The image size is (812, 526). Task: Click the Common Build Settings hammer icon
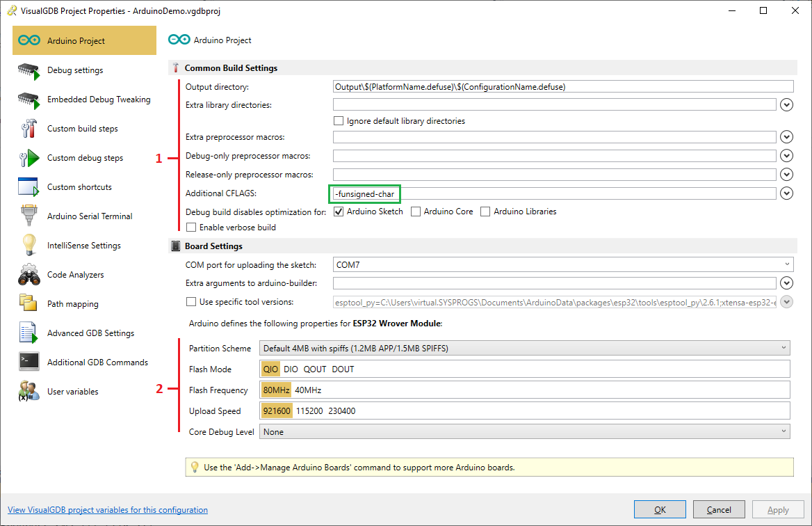click(176, 68)
